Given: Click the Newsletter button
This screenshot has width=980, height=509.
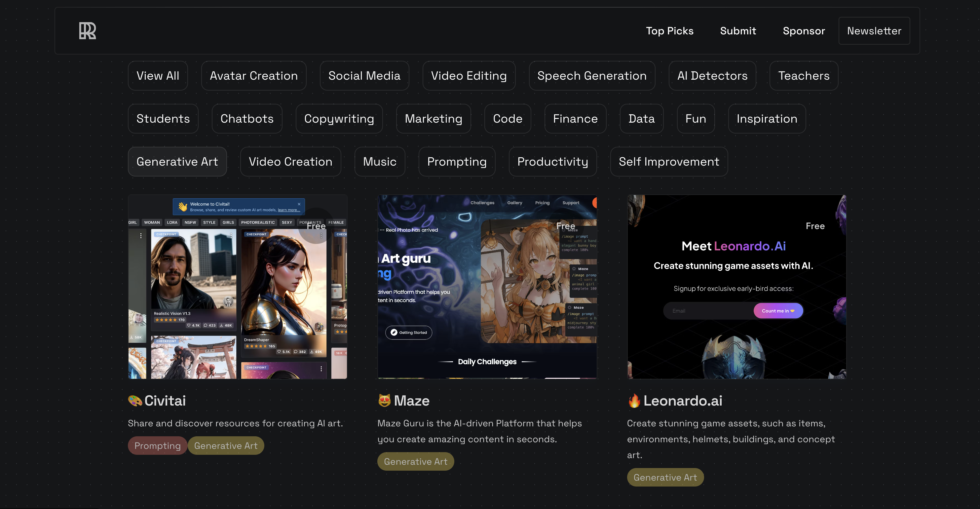Looking at the screenshot, I should pyautogui.click(x=874, y=31).
